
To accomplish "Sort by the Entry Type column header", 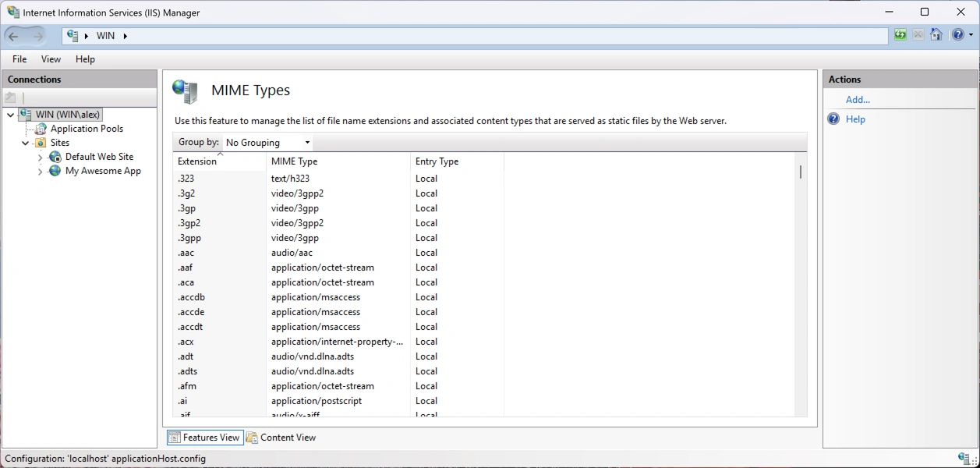I will (457, 161).
